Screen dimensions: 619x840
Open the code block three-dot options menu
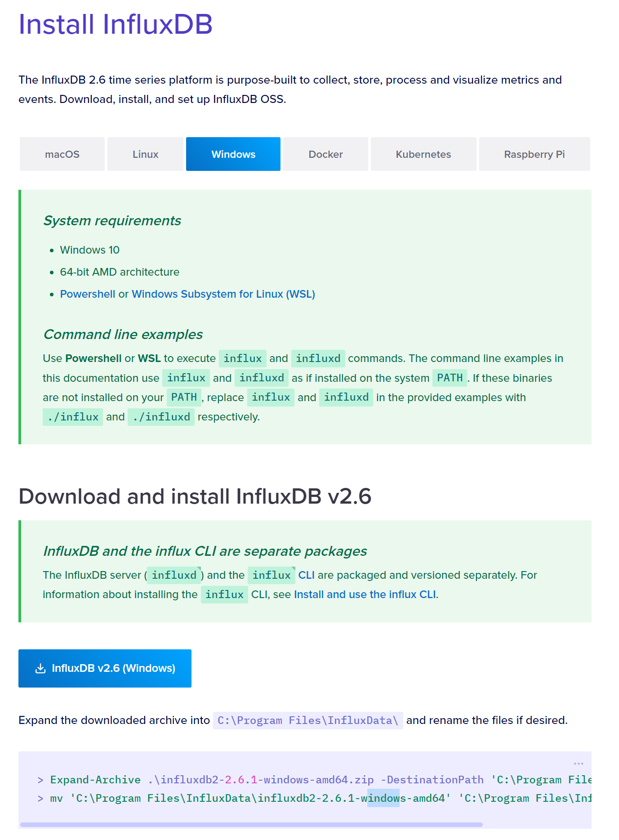coord(579,764)
